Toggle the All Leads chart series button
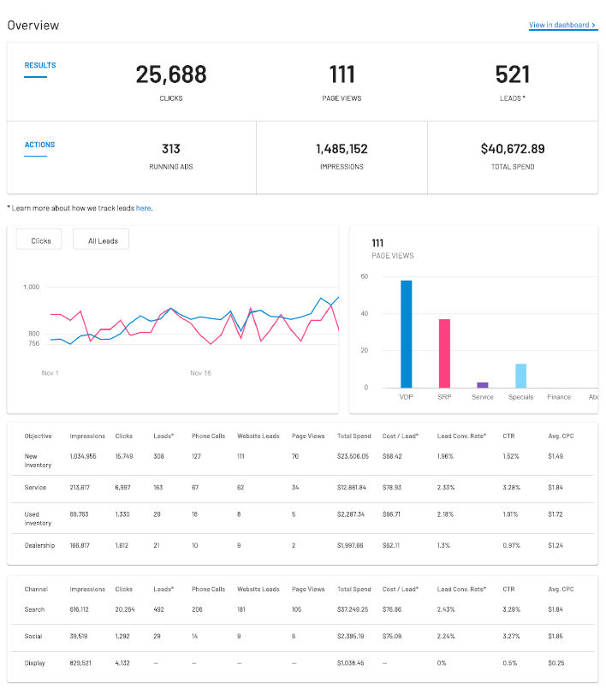The height and width of the screenshot is (700, 606). click(x=103, y=240)
